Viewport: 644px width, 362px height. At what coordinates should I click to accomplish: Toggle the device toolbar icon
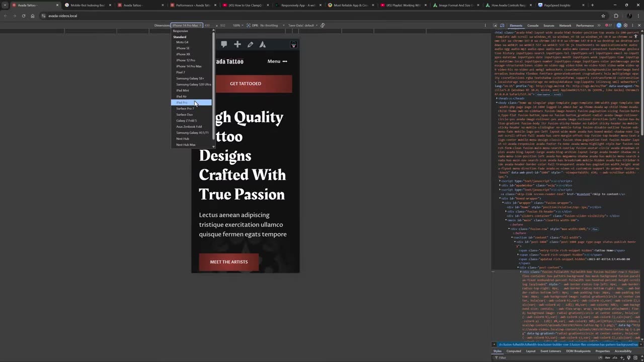[x=502, y=25]
